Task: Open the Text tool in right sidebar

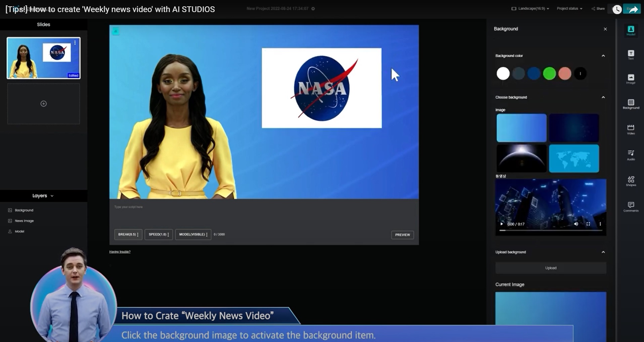Action: point(631,55)
